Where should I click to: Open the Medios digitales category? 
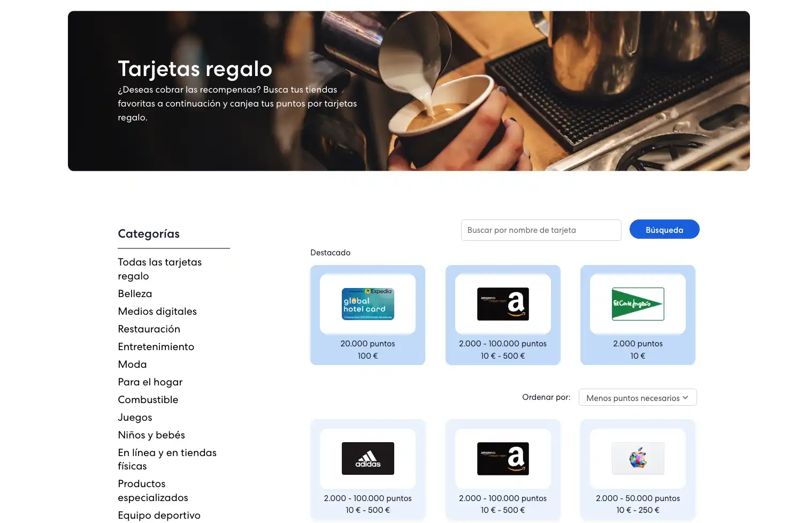coord(157,312)
